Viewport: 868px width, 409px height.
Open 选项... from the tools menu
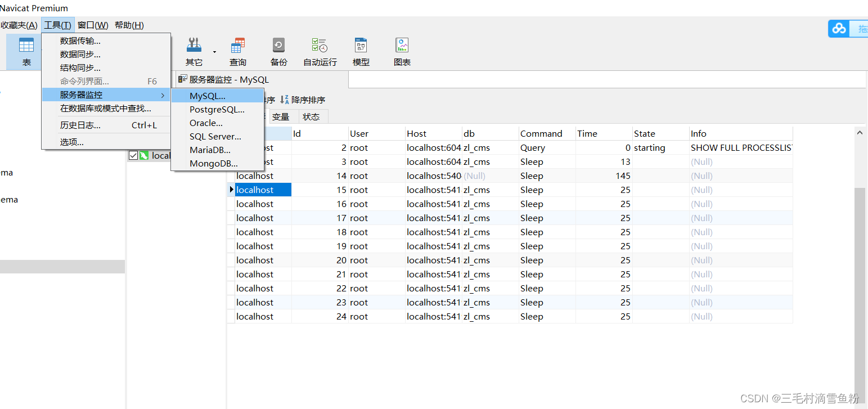106,142
